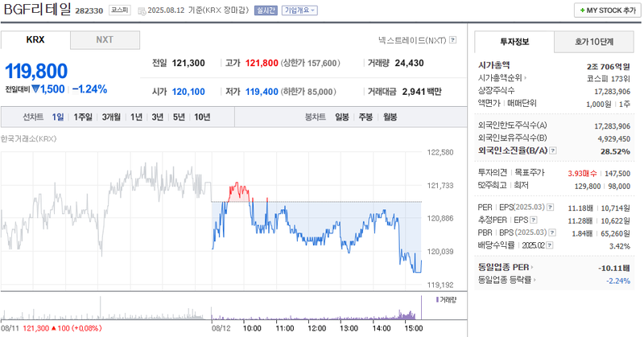
Task: Open the 동일업종 PER link
Action: pos(504,267)
